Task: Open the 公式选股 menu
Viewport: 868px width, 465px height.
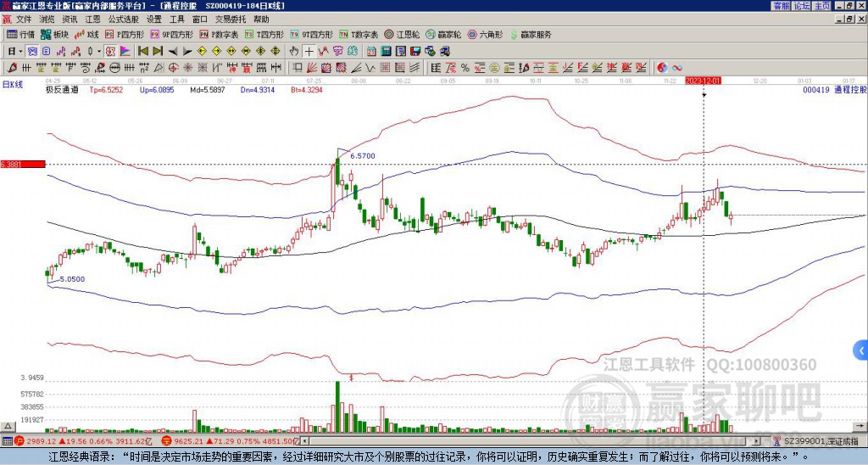Action: (x=124, y=20)
